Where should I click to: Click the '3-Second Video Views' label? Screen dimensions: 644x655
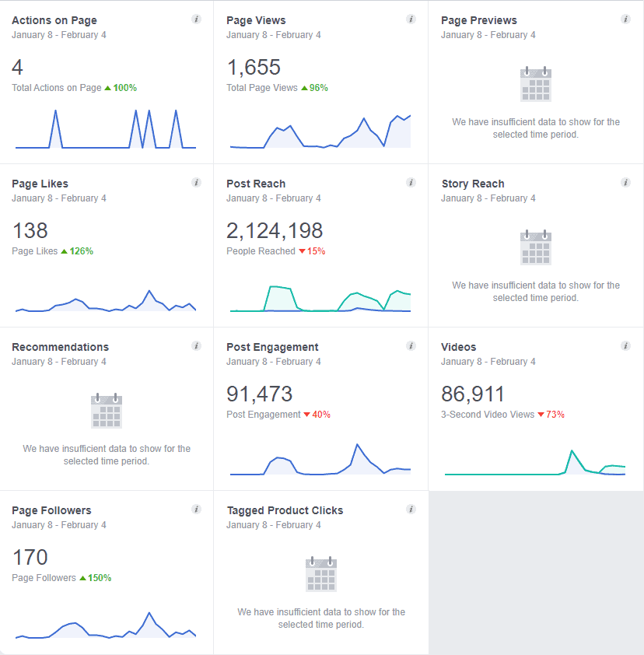[488, 415]
